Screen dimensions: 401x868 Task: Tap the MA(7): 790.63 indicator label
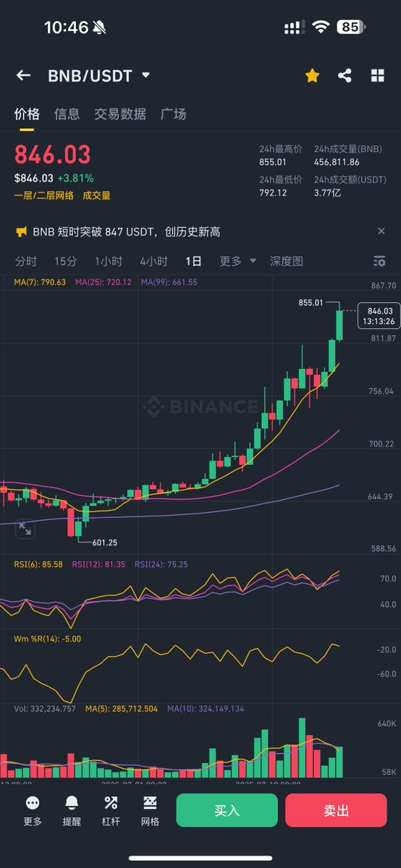(40, 282)
